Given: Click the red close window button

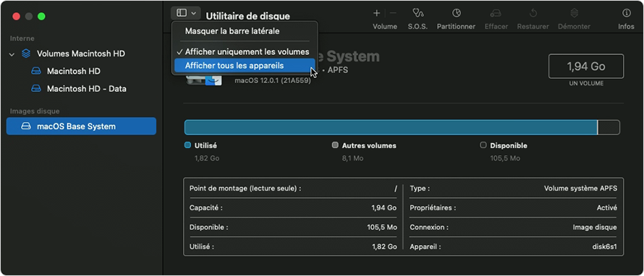Looking at the screenshot, I should click(x=16, y=17).
